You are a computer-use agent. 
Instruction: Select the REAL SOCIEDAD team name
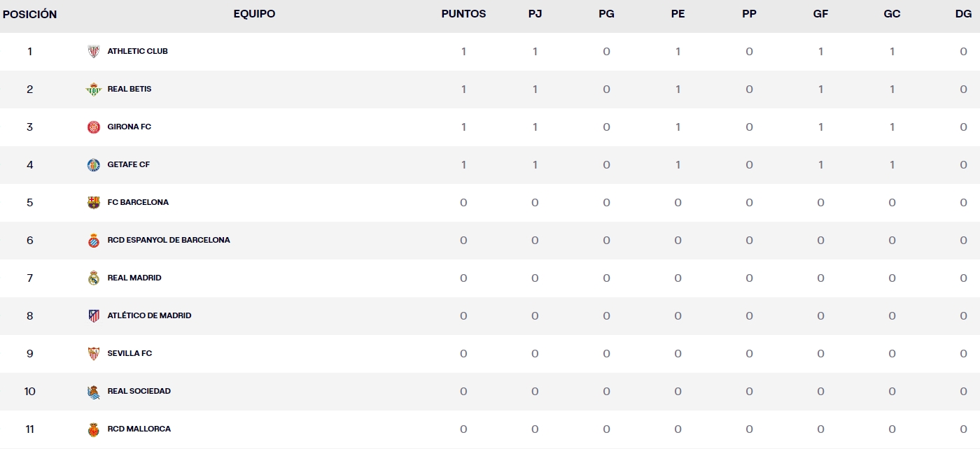139,391
